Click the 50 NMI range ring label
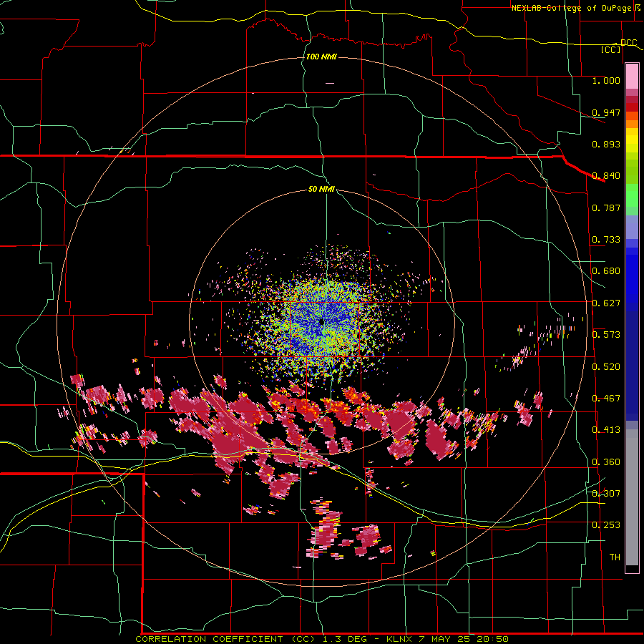This screenshot has height=644, width=644. (x=321, y=189)
